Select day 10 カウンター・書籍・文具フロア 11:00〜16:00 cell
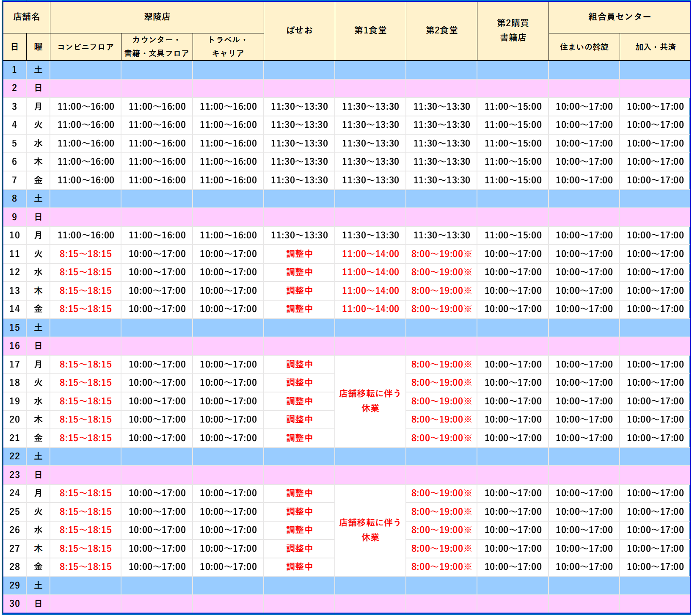 click(x=157, y=235)
